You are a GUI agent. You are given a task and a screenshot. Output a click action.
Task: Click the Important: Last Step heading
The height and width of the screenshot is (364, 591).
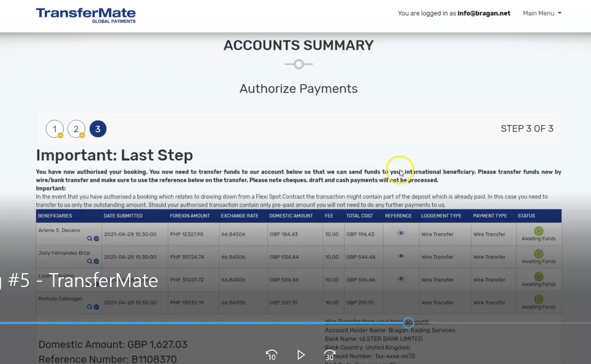(114, 155)
